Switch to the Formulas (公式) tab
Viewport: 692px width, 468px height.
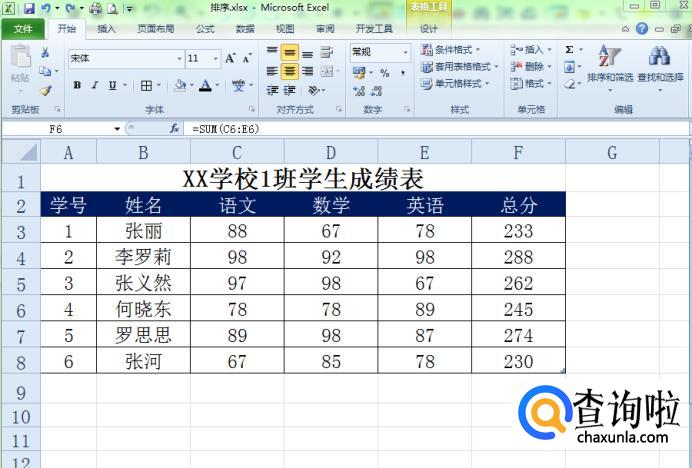pyautogui.click(x=205, y=29)
